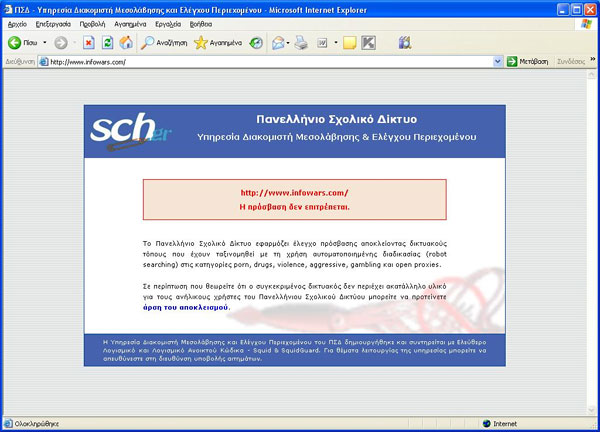
Task: Click the grayed Forward arrow button
Action: [60, 42]
